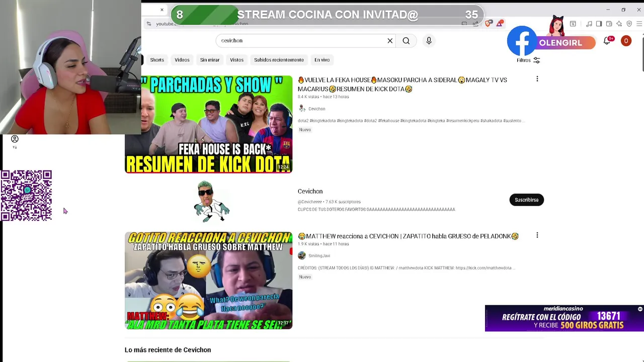The height and width of the screenshot is (362, 644).
Task: Select the Shorts filter chip
Action: point(157,60)
